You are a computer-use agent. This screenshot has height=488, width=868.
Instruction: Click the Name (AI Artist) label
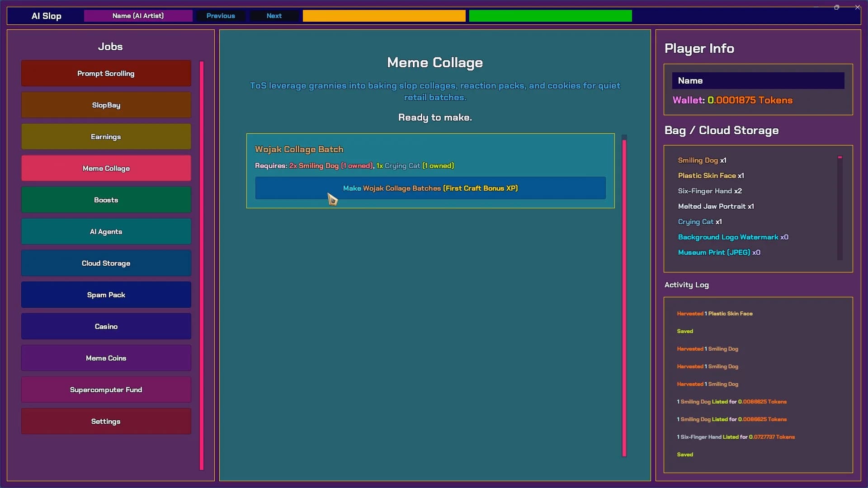[x=138, y=16]
